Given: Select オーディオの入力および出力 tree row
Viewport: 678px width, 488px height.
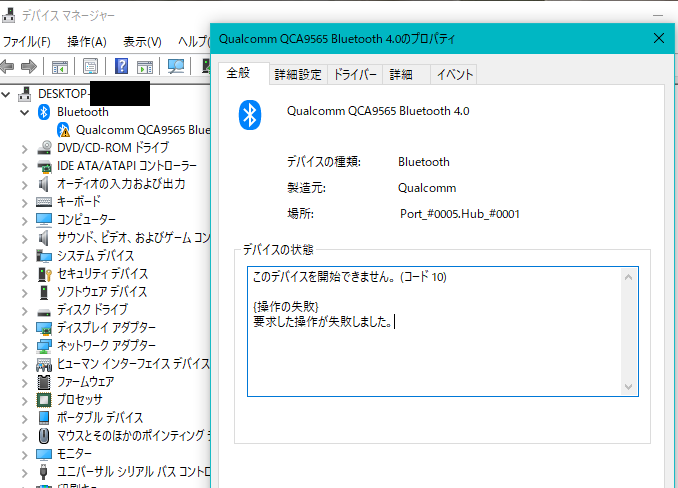Looking at the screenshot, I should 121,184.
